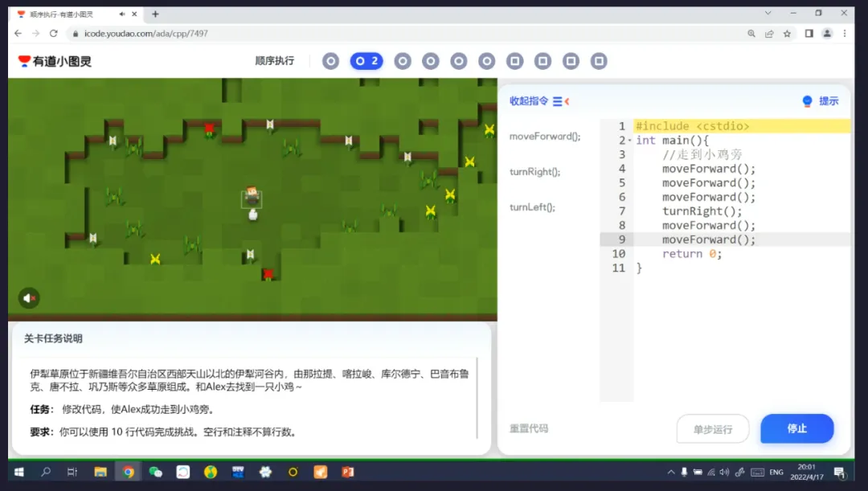Open level 9 square indicator in level bar

tap(571, 61)
